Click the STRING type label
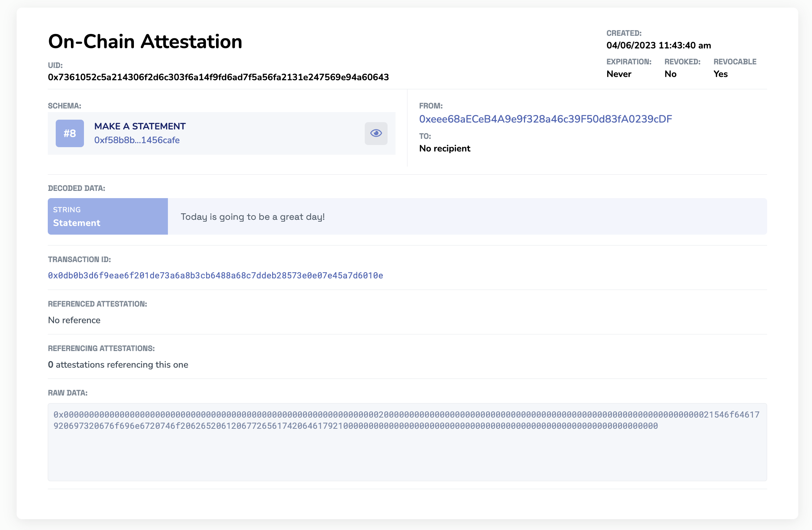 point(67,210)
